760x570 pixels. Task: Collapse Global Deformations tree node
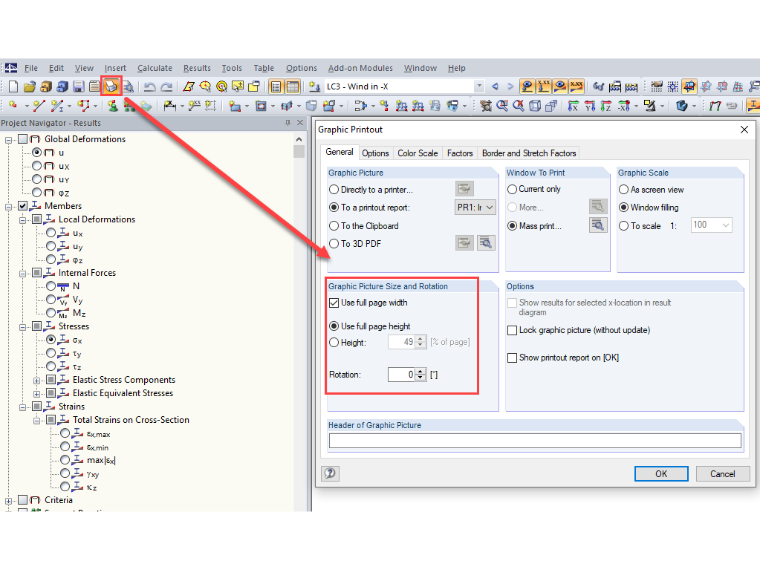tap(8, 140)
